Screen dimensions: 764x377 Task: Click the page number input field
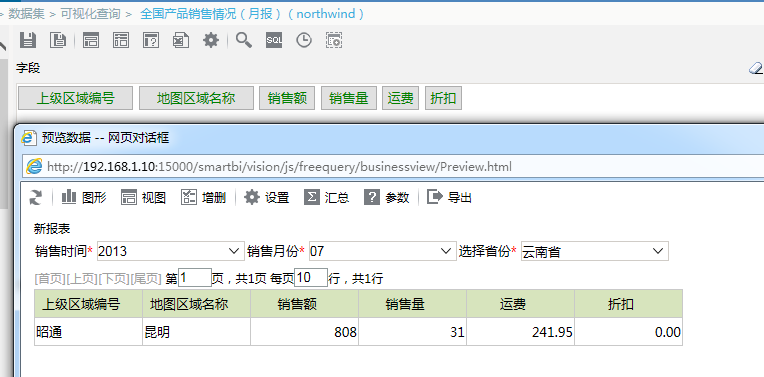click(195, 278)
